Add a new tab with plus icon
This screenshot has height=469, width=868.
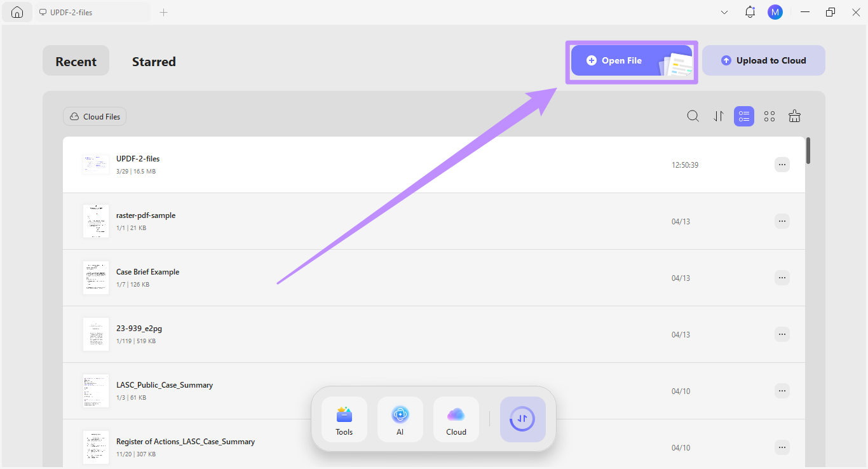tap(163, 12)
